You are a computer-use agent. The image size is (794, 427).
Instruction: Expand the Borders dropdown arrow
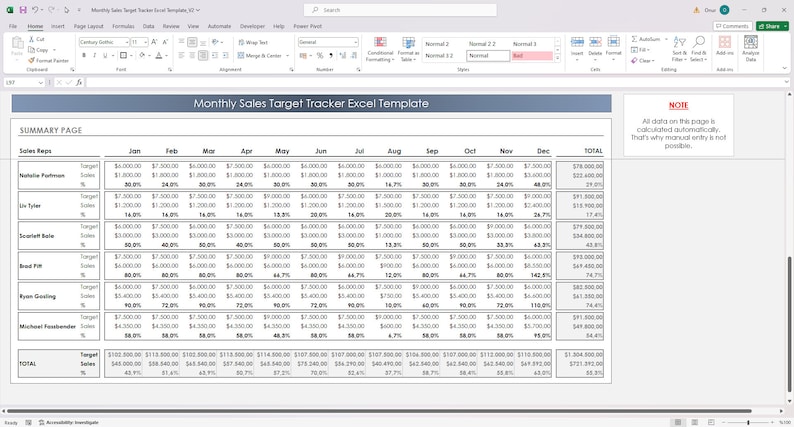[131, 55]
